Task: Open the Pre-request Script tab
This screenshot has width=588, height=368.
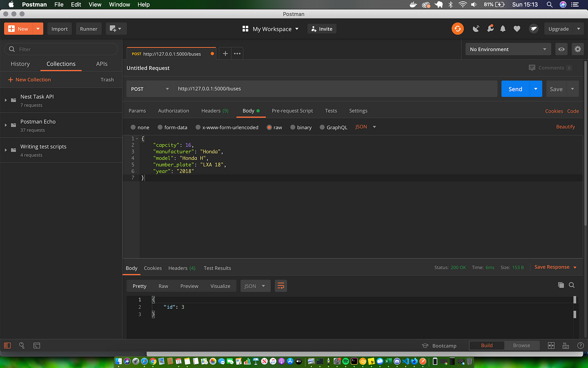Action: tap(292, 111)
